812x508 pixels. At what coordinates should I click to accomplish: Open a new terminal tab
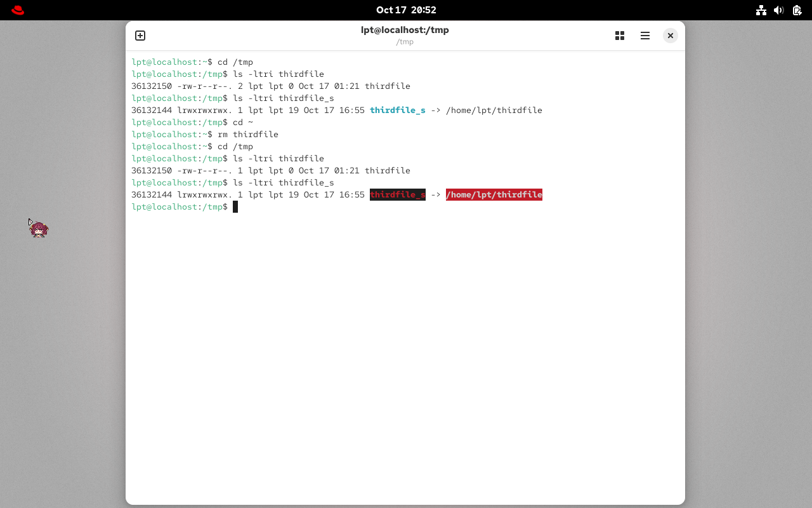click(x=140, y=36)
